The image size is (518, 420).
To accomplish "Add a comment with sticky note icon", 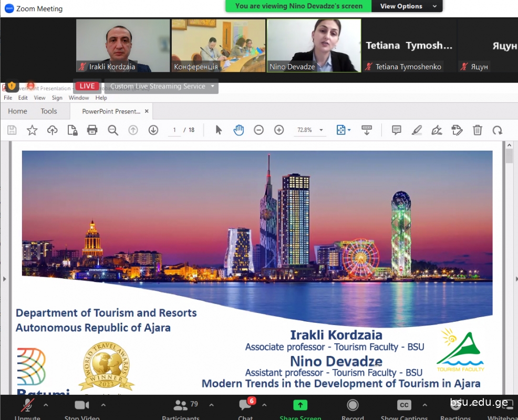I will pyautogui.click(x=397, y=130).
